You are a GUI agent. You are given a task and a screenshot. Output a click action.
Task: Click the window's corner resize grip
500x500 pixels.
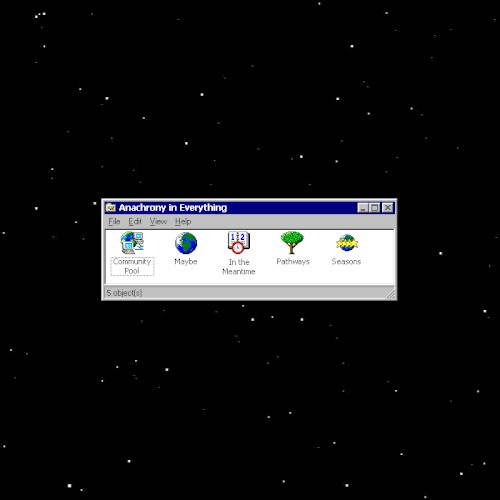pos(390,294)
